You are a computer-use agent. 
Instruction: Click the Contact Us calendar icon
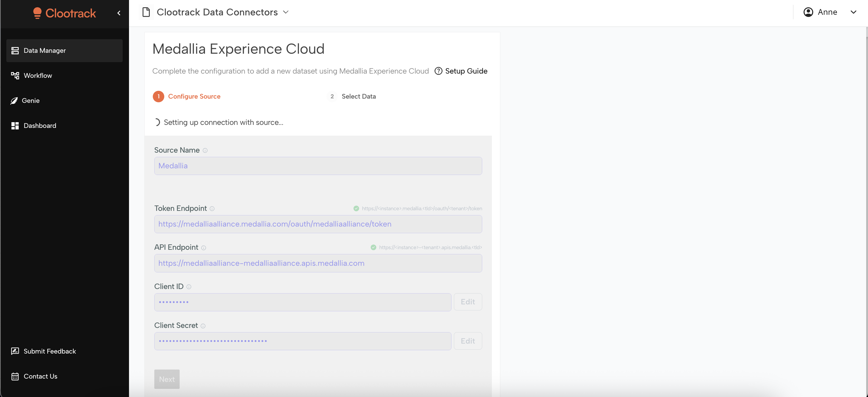[x=15, y=376]
